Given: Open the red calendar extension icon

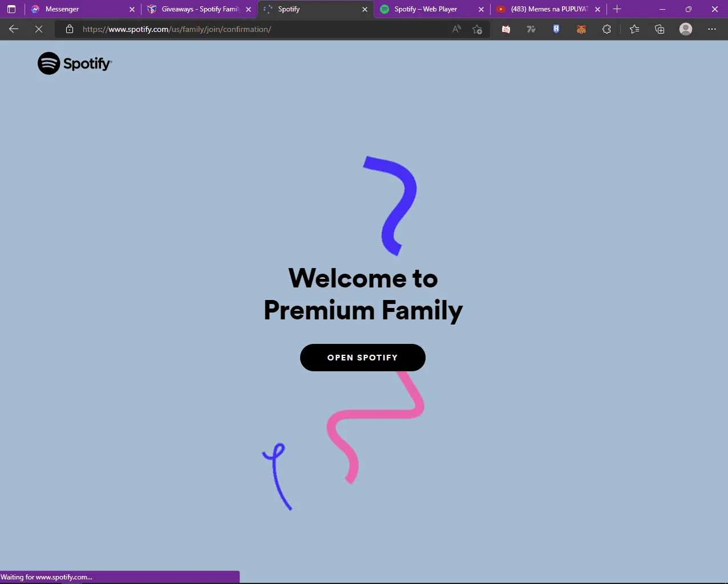Looking at the screenshot, I should click(506, 29).
